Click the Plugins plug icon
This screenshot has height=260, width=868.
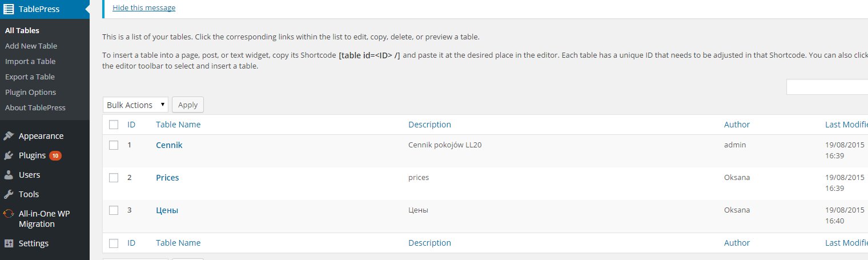9,155
